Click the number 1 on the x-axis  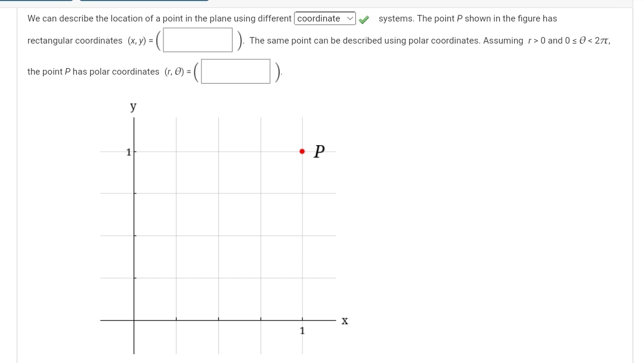point(302,330)
